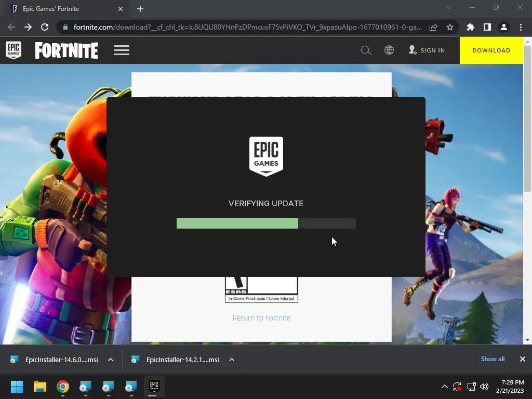
Task: Show hidden system tray icons
Action: [x=445, y=387]
